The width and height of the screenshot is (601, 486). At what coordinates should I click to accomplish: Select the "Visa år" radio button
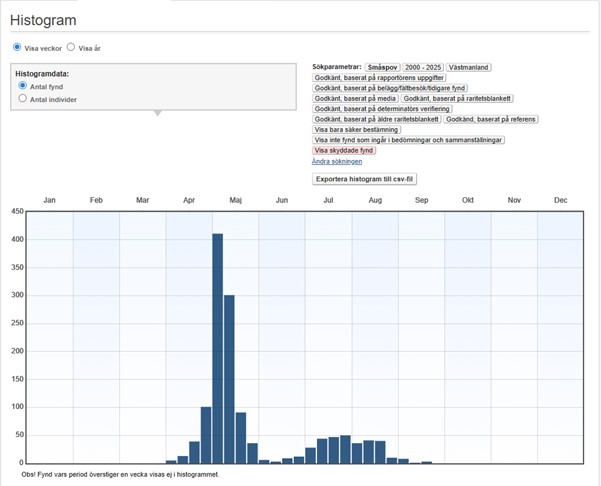pos(71,47)
